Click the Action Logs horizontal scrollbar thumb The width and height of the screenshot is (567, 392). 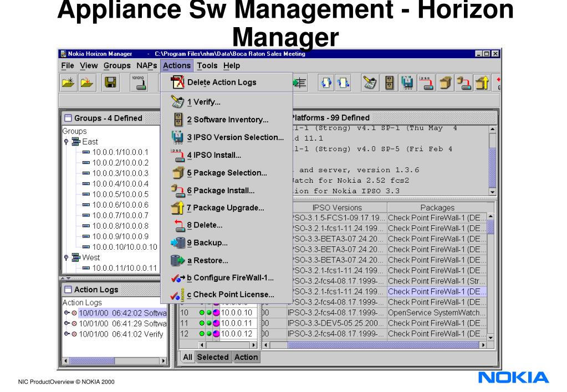(x=92, y=360)
